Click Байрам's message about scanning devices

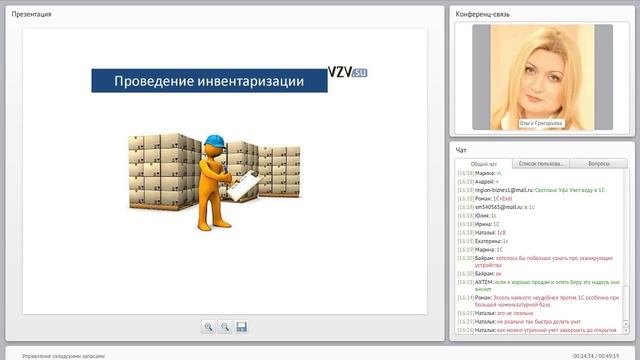(x=535, y=262)
